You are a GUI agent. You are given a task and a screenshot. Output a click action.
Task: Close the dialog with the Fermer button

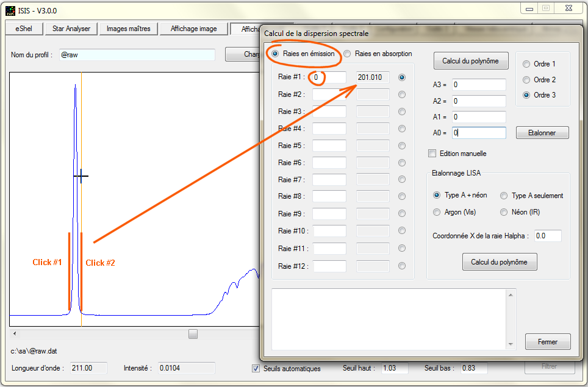(x=547, y=342)
